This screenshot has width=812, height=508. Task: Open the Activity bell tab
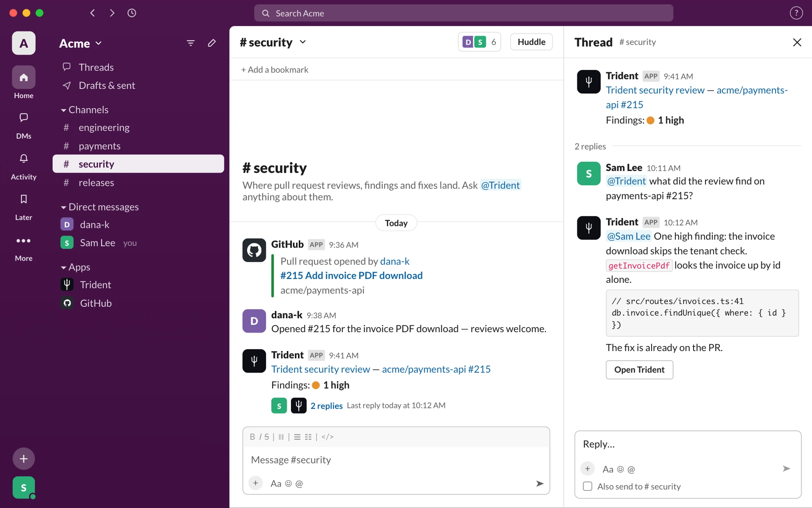click(x=23, y=167)
